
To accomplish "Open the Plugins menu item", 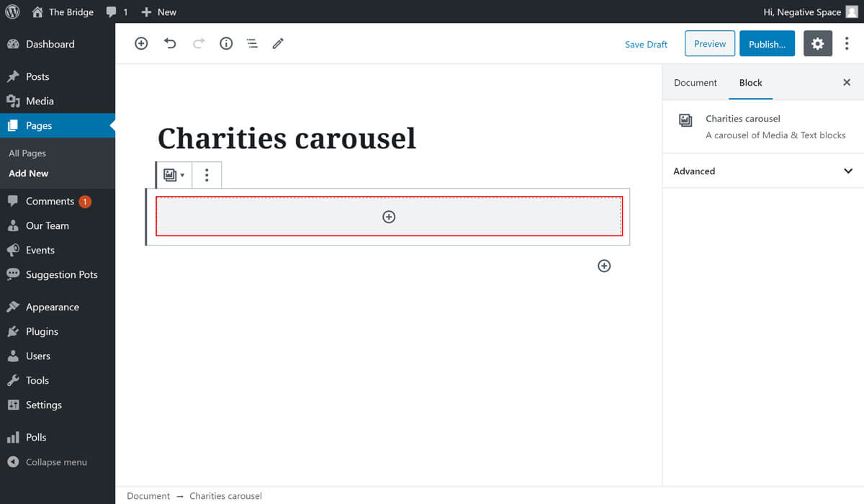I will tap(42, 331).
